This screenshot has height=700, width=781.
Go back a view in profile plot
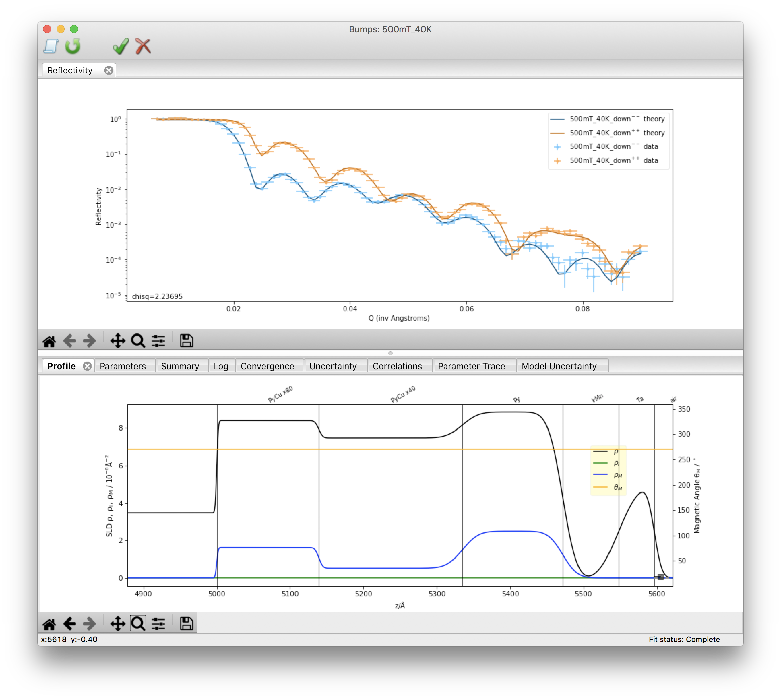click(x=70, y=624)
